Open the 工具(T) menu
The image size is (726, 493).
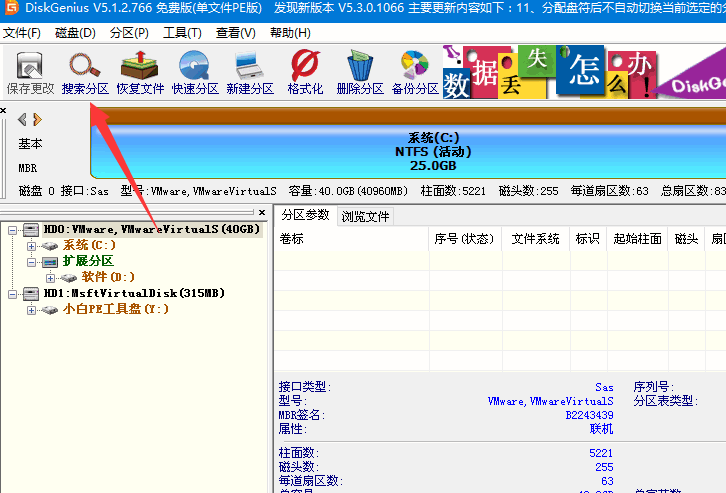coord(182,33)
